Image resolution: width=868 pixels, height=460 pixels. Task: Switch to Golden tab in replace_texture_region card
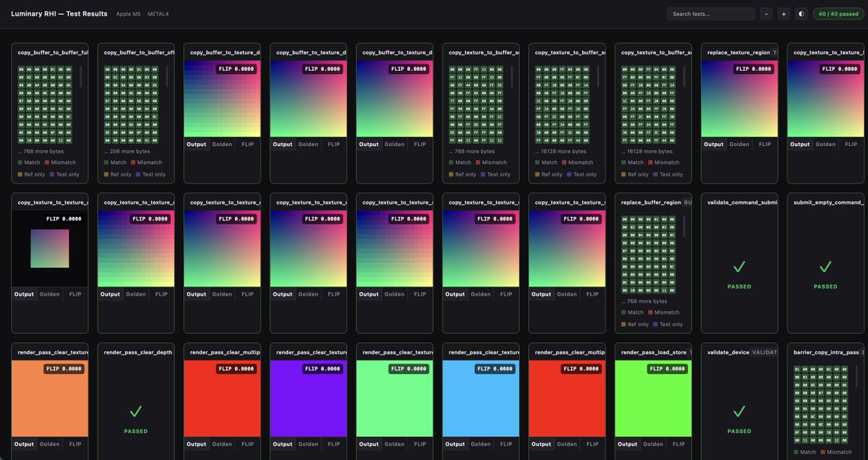[x=739, y=144]
